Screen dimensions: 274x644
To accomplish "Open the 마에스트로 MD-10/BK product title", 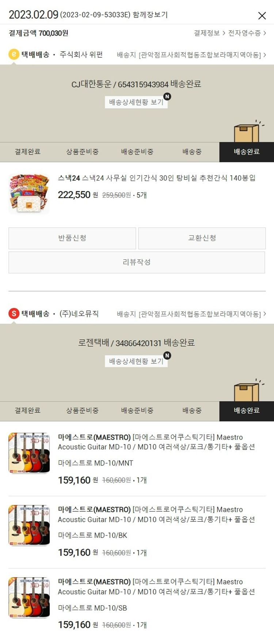I will (156, 514).
